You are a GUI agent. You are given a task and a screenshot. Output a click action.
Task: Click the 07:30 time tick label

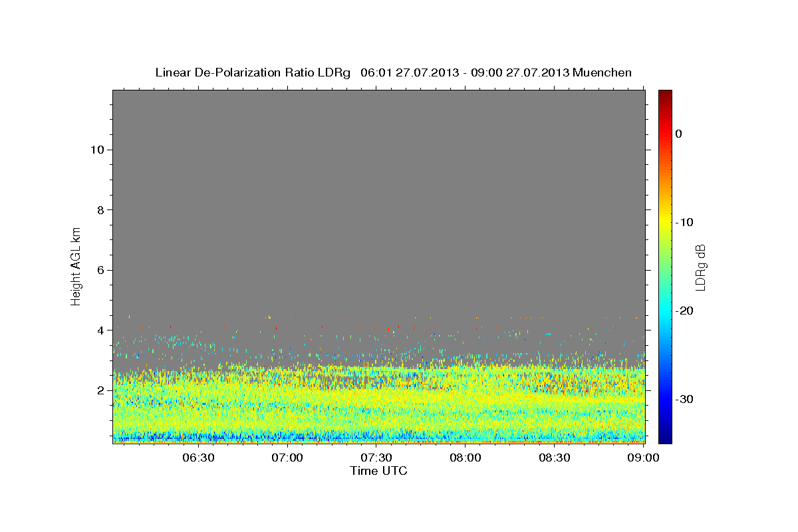point(376,458)
